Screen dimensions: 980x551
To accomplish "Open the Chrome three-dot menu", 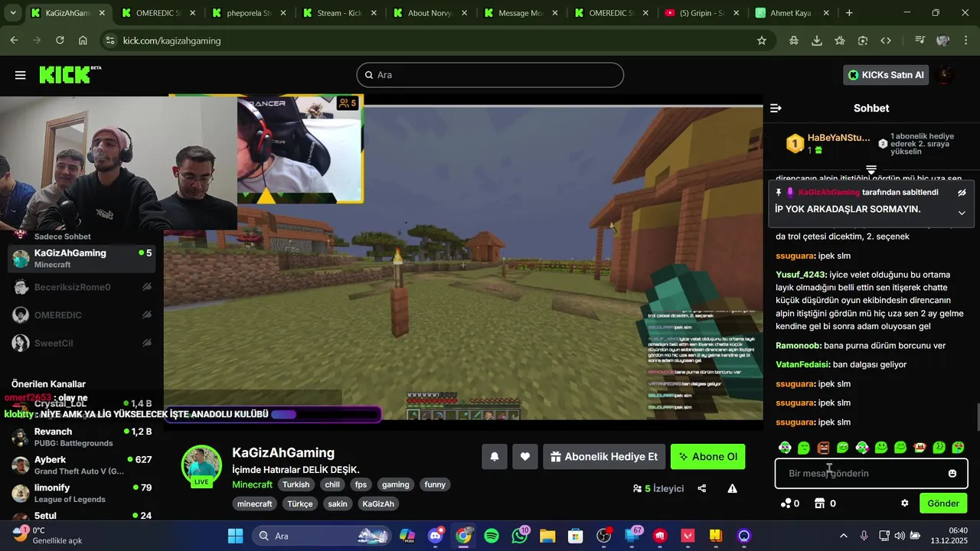I will point(965,41).
